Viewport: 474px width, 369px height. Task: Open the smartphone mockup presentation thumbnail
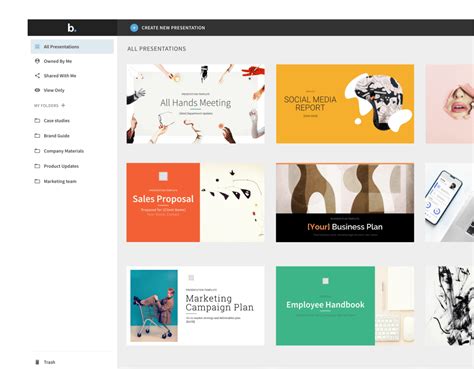[450, 202]
